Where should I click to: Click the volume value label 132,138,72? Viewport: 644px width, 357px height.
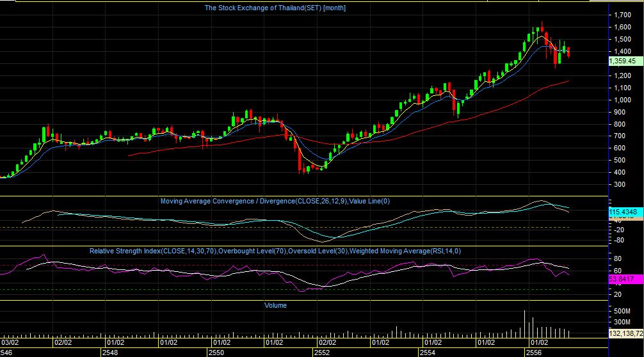point(625,333)
